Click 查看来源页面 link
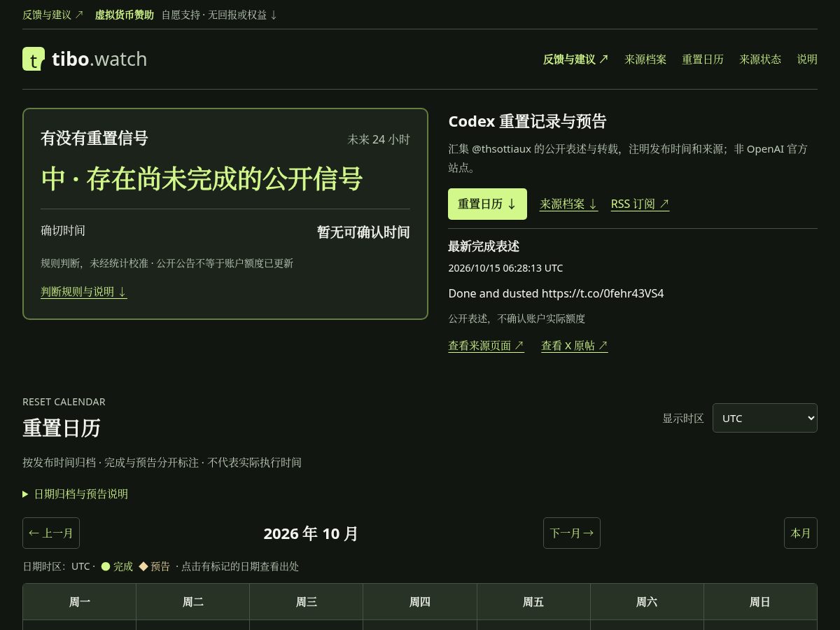The width and height of the screenshot is (840, 630). tap(486, 345)
